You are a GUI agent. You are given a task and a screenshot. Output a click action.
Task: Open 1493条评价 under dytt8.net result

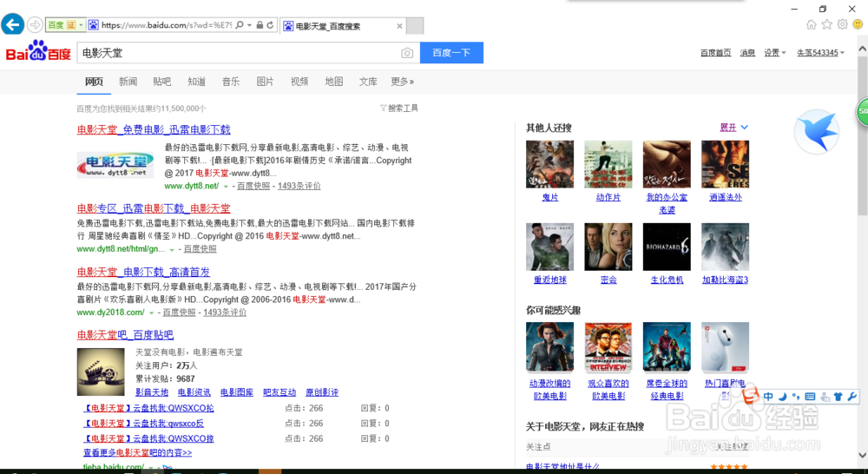tap(299, 186)
